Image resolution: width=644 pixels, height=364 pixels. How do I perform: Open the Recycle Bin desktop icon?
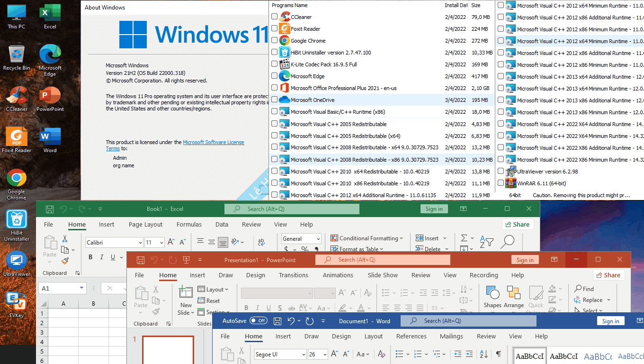point(17,58)
